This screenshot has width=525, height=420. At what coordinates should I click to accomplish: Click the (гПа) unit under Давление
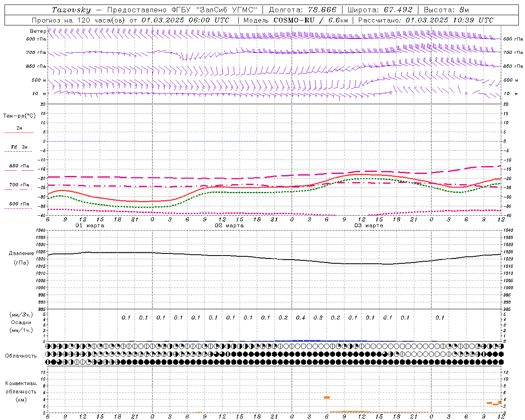(21, 262)
